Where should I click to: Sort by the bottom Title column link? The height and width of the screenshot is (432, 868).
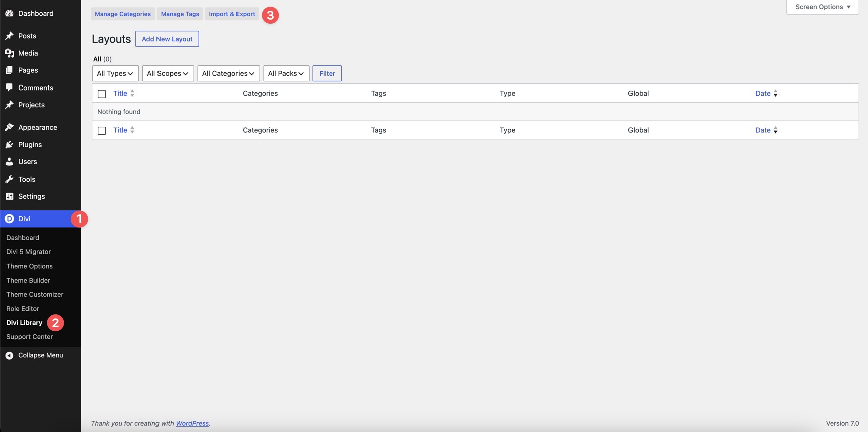(x=120, y=130)
